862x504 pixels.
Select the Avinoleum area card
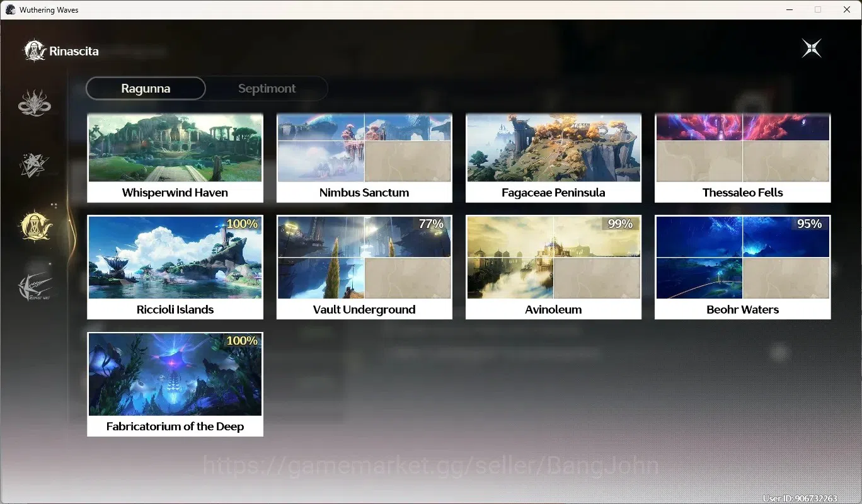coord(553,267)
